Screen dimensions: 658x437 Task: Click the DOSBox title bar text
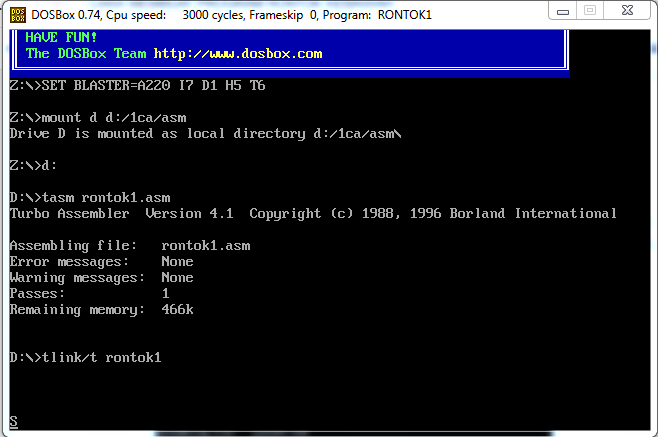coord(231,15)
